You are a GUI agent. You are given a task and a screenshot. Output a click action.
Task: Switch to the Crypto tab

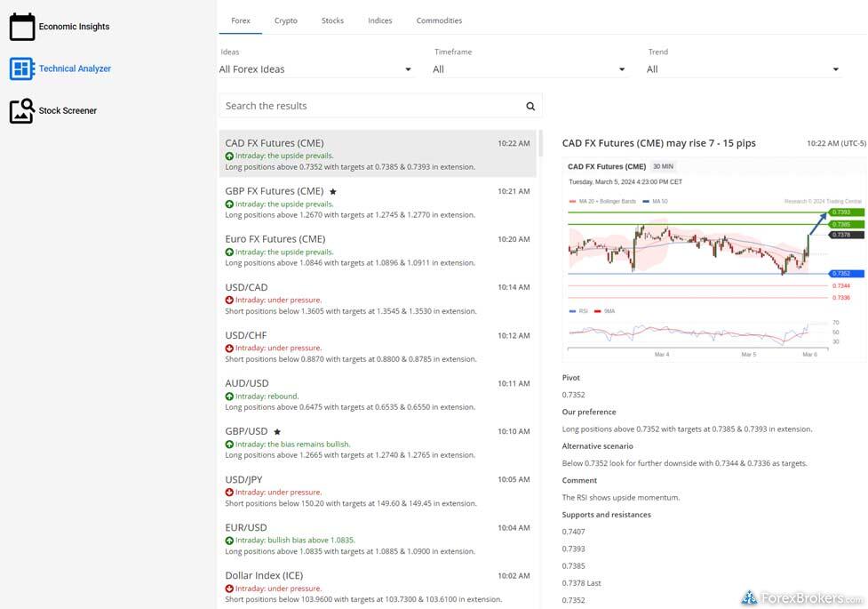click(286, 20)
